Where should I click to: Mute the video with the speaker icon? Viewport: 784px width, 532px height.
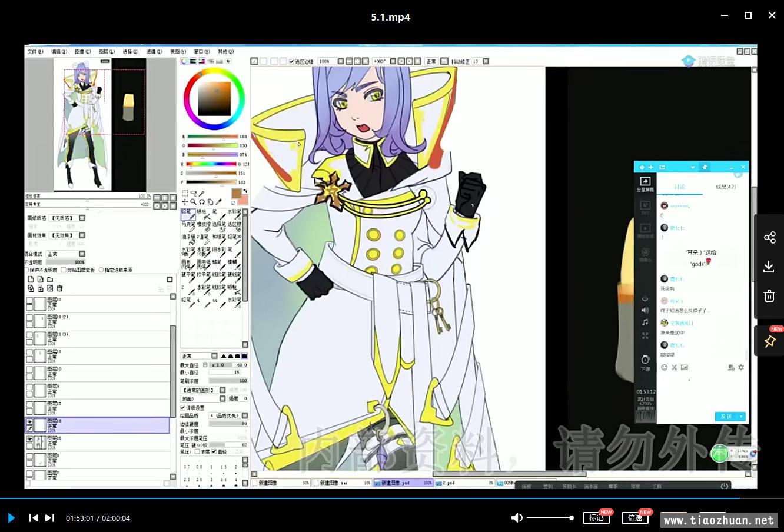517,518
